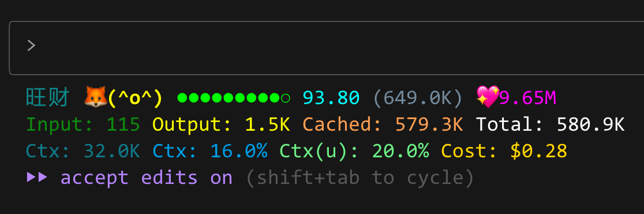The height and width of the screenshot is (214, 644).
Task: Click the Output: 1.5K statistic
Action: click(x=222, y=125)
